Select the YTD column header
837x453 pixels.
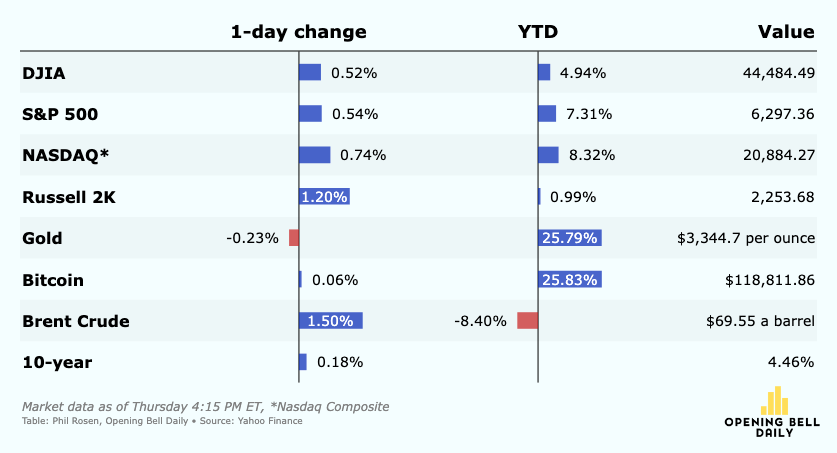538,31
